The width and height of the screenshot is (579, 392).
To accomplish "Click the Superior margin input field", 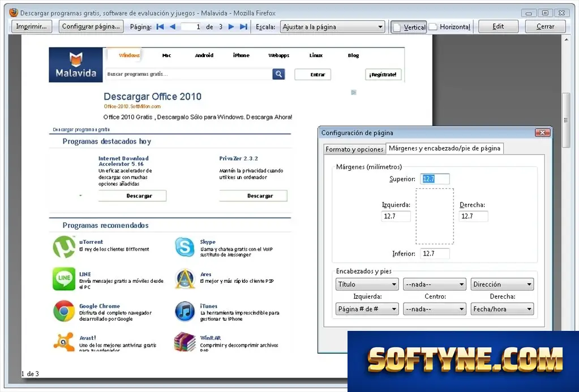I will [435, 179].
